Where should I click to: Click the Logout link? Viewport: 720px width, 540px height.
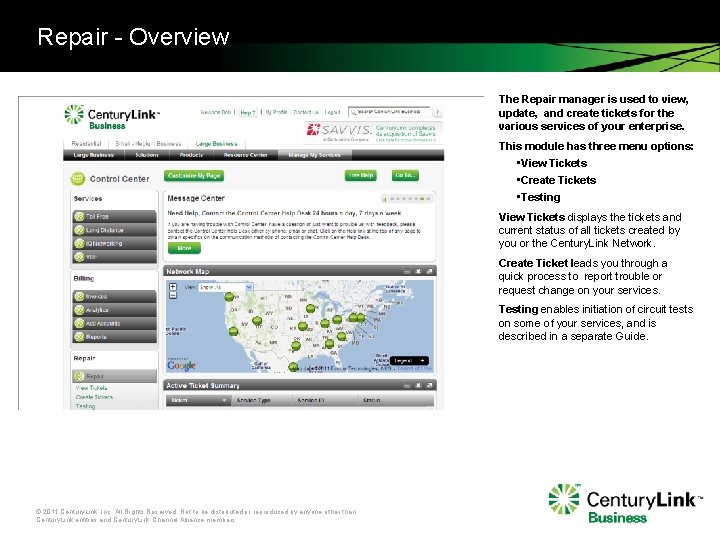point(332,112)
